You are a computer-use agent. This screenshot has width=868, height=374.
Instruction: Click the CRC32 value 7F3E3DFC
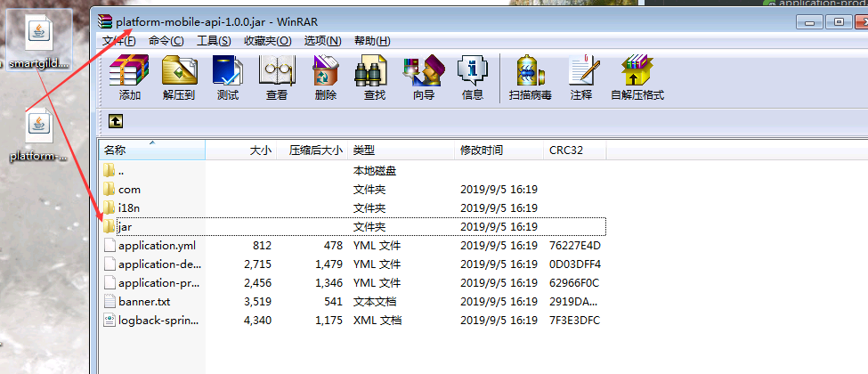tap(574, 321)
